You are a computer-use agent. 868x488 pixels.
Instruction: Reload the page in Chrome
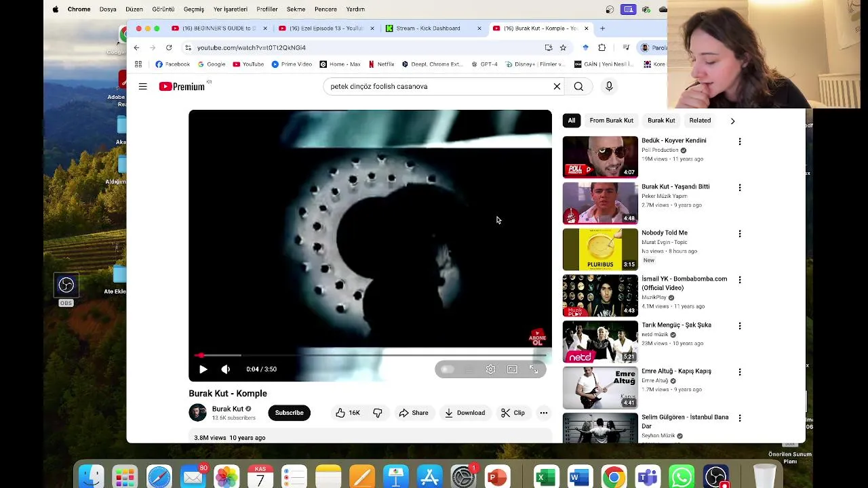[169, 47]
